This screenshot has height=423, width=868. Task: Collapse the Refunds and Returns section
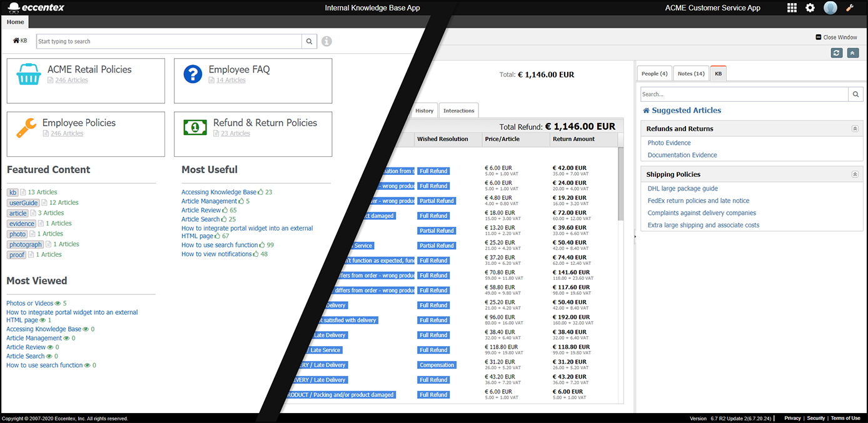(855, 129)
